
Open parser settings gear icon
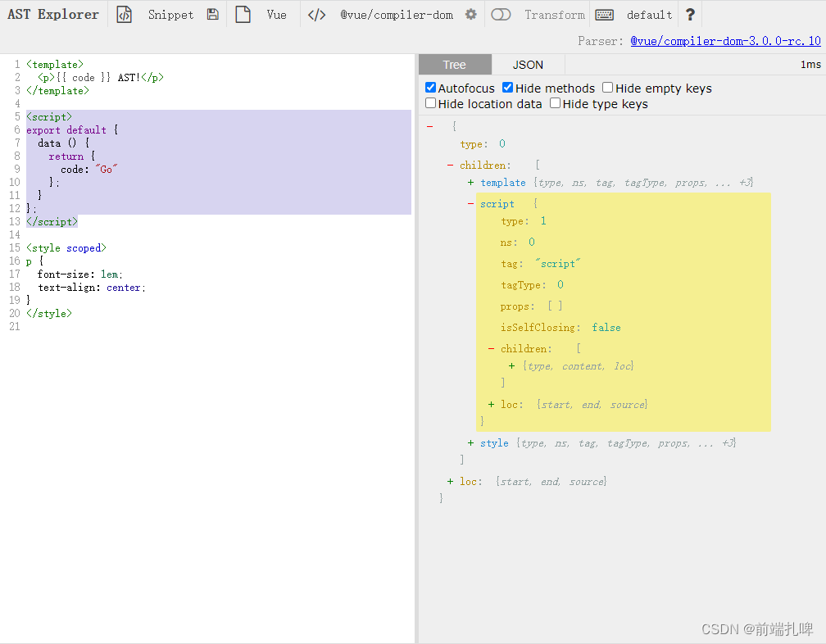[471, 14]
